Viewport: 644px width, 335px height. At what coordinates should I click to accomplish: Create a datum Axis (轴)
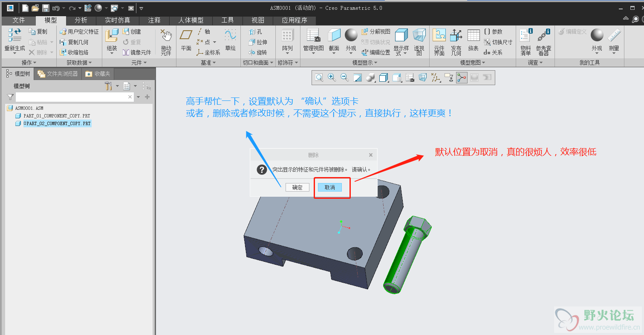coord(204,31)
